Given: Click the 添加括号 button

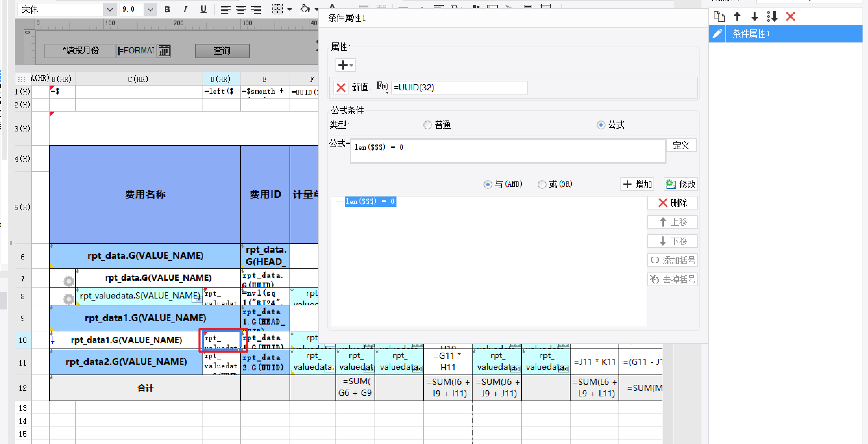Looking at the screenshot, I should 673,260.
